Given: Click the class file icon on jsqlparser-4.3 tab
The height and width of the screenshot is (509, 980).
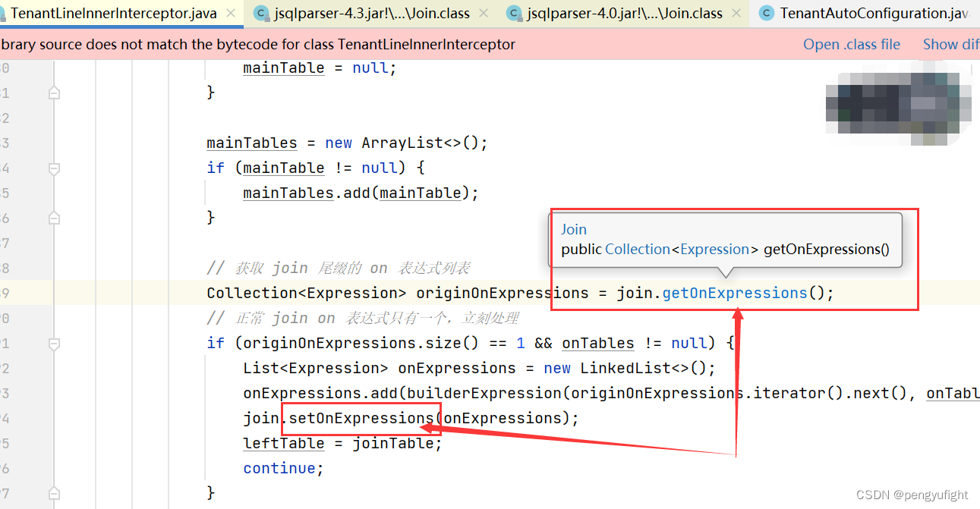Looking at the screenshot, I should [261, 13].
